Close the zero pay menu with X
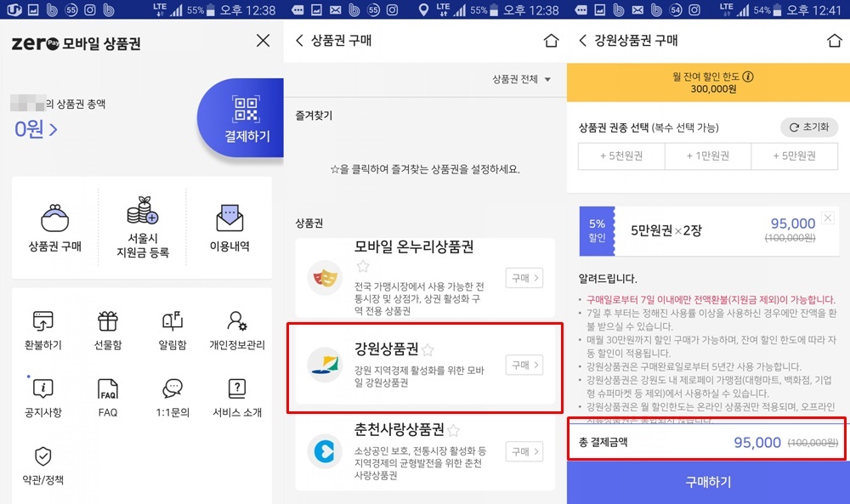850x504 pixels. (x=263, y=41)
